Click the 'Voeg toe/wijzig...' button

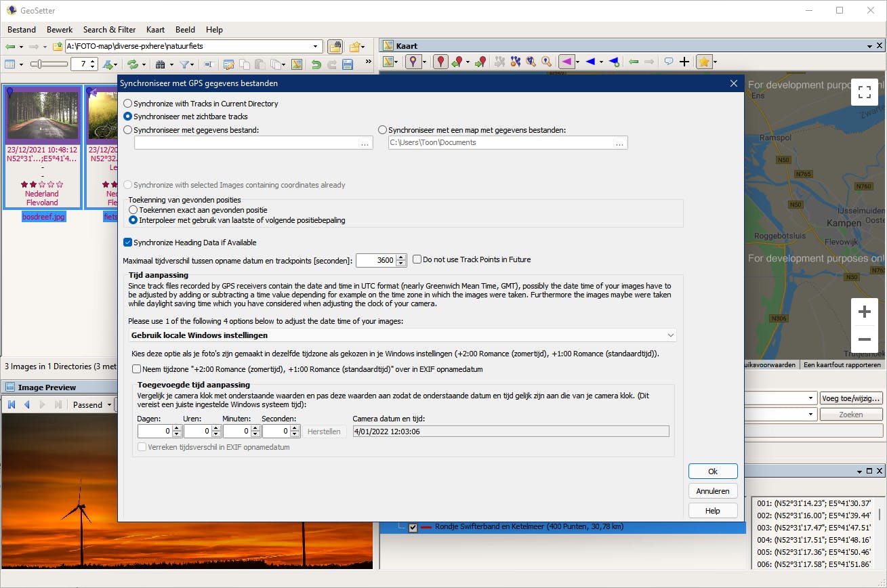tap(851, 398)
